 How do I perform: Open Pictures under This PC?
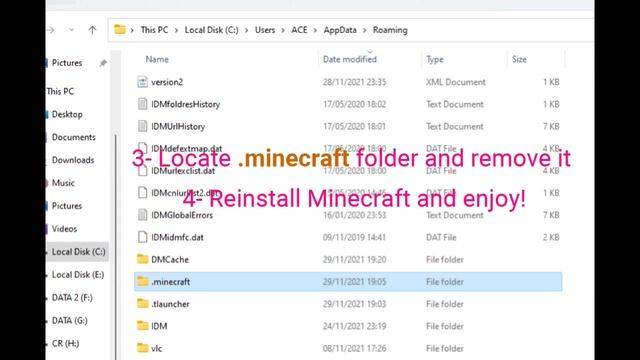67,206
